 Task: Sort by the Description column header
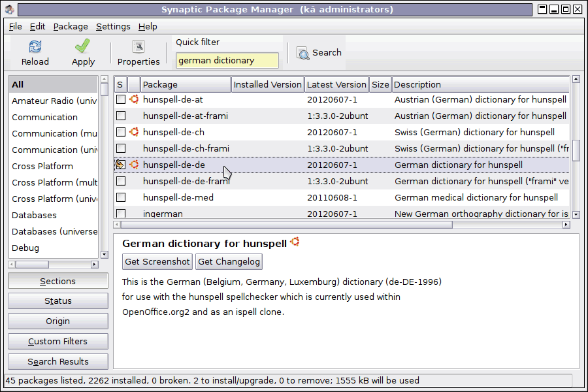[480, 84]
